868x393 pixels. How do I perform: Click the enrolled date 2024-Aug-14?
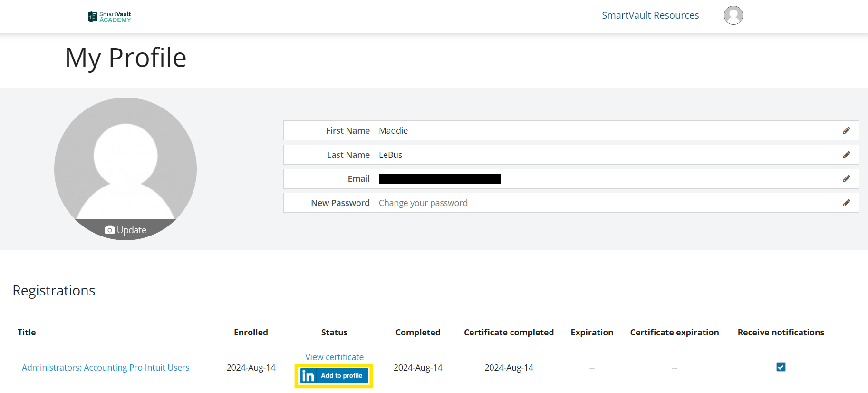pyautogui.click(x=251, y=367)
